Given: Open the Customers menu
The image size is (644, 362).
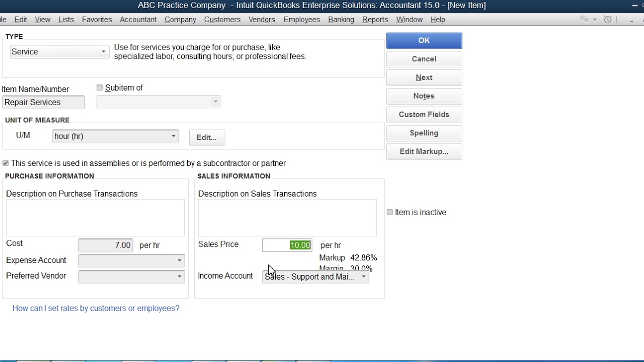Looking at the screenshot, I should (x=222, y=20).
